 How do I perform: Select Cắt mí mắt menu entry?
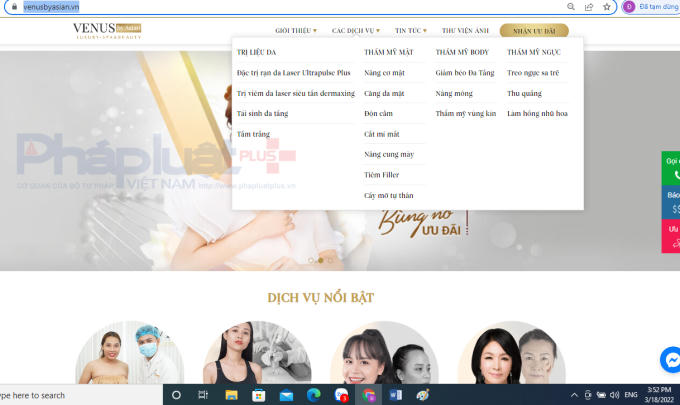pos(382,134)
